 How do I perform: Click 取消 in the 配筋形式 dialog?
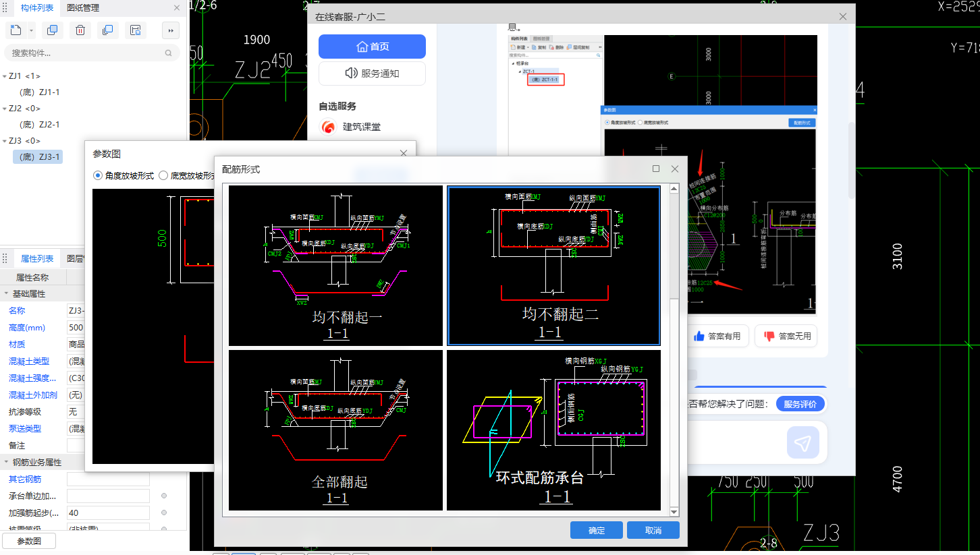pyautogui.click(x=653, y=530)
